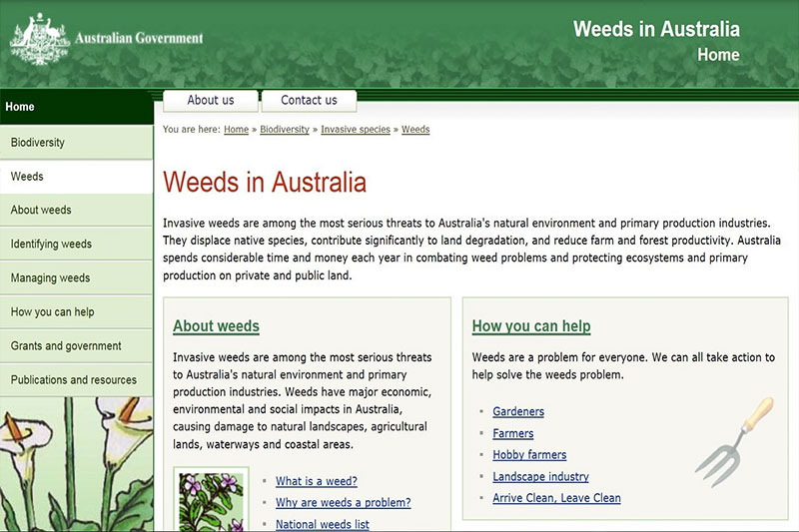This screenshot has height=532, width=799.
Task: Click the Australian Government coat of arms logo
Action: tap(38, 40)
